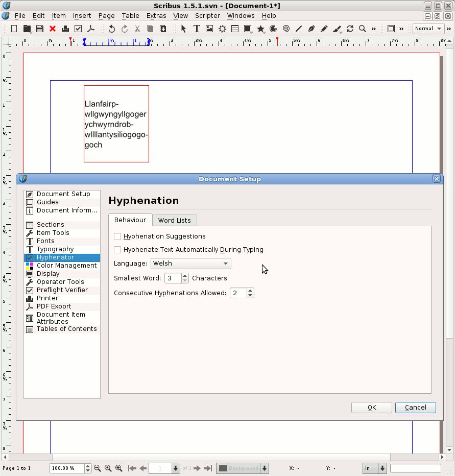Select the Zoom magnifier tool
455x476 pixels.
pyautogui.click(x=363, y=29)
